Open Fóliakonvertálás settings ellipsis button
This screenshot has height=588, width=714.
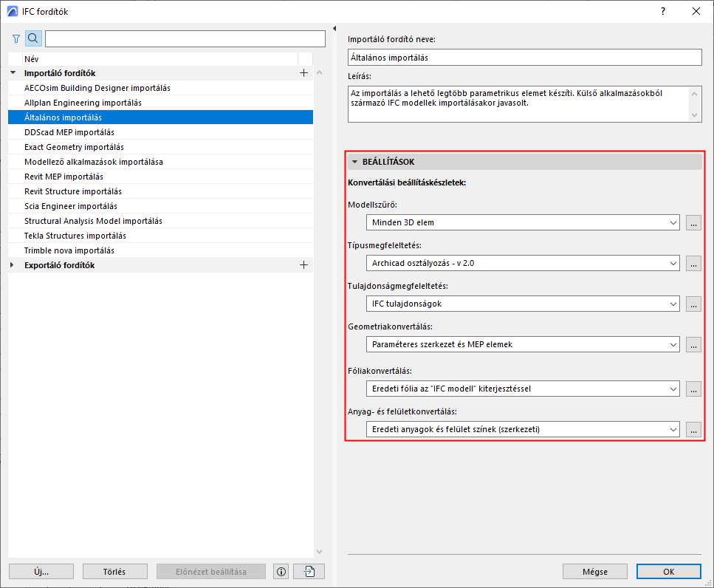[x=693, y=389]
